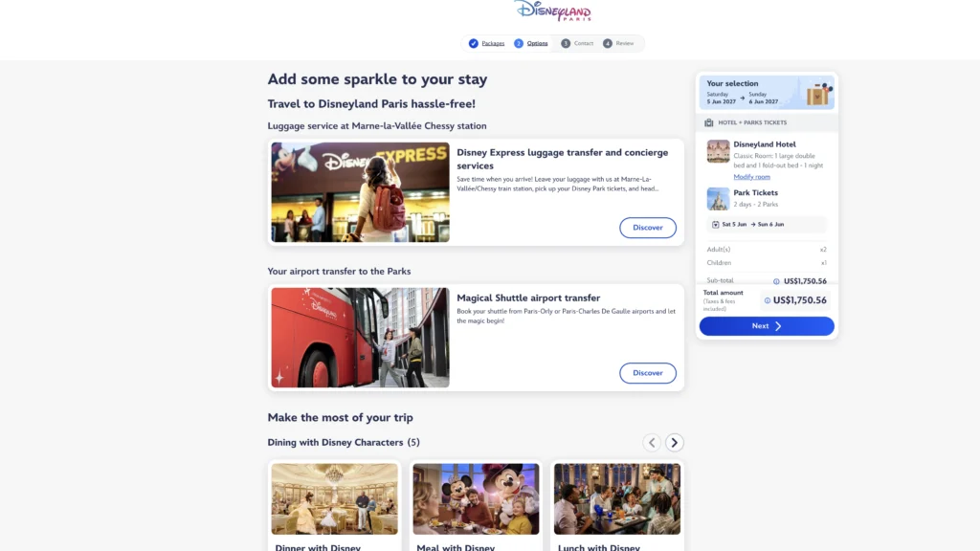The image size is (980, 551).
Task: Click the Park Tickets label
Action: pyautogui.click(x=755, y=193)
